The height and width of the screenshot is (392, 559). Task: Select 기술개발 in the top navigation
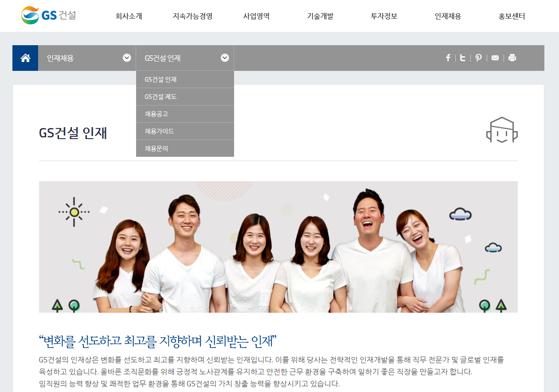tap(320, 16)
